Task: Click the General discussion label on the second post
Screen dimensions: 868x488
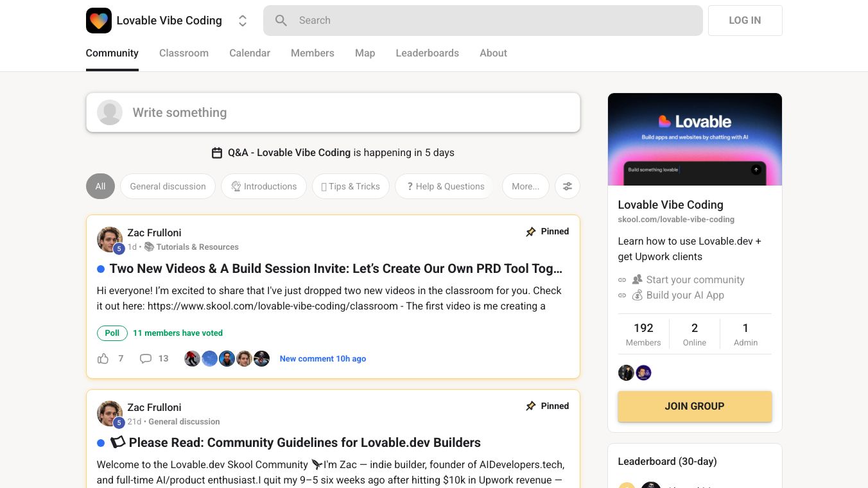Action: tap(184, 422)
